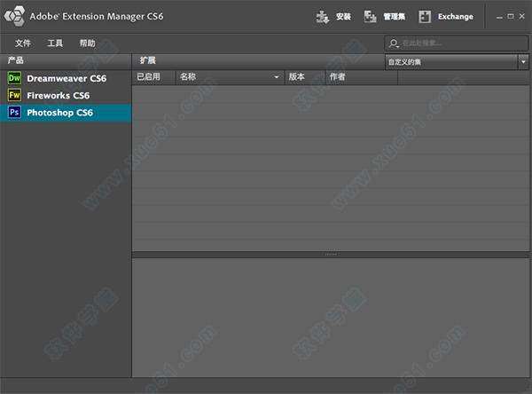Screen dimensions: 532x394
Task: Open the 文件 (File) menu
Action: (x=23, y=43)
